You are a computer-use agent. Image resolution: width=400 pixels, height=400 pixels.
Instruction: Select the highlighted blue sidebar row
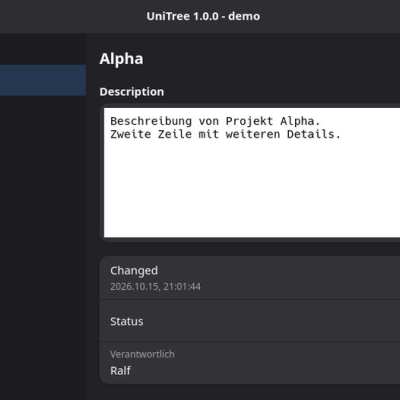pos(43,80)
